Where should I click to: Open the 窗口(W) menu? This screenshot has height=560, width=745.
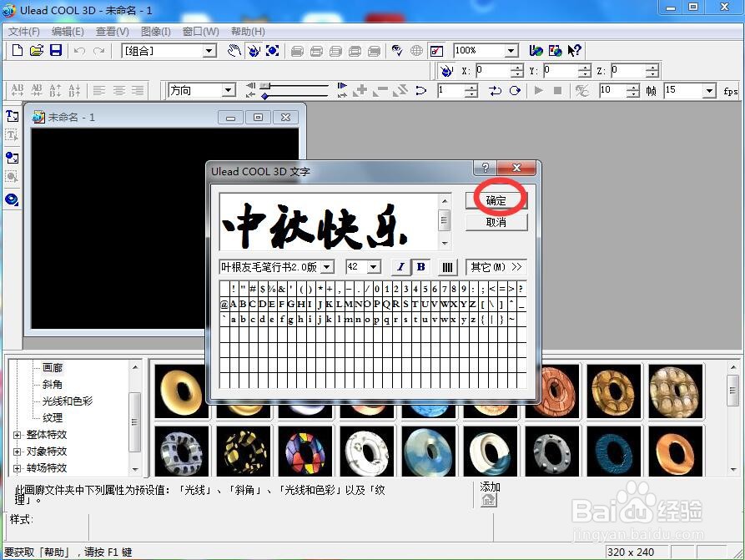200,32
